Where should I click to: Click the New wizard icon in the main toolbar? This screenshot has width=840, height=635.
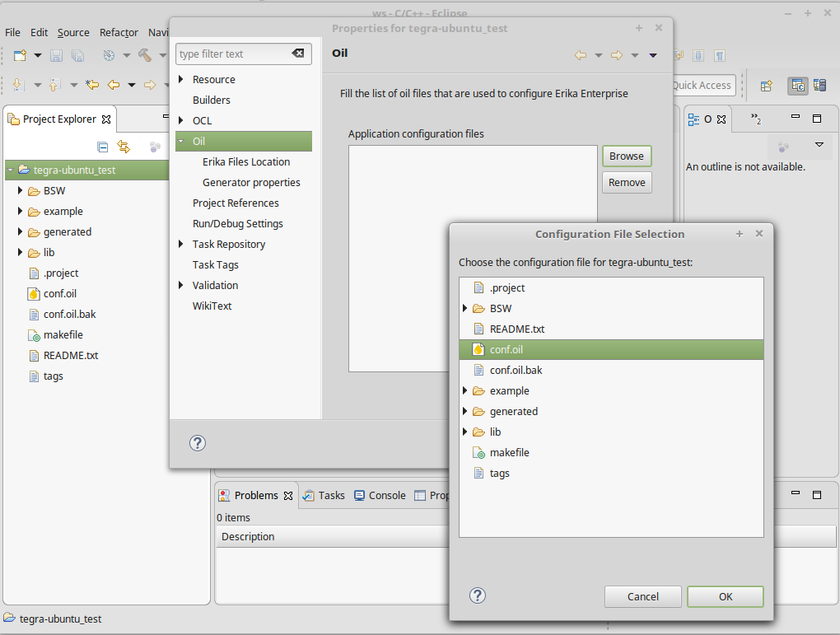coord(20,55)
